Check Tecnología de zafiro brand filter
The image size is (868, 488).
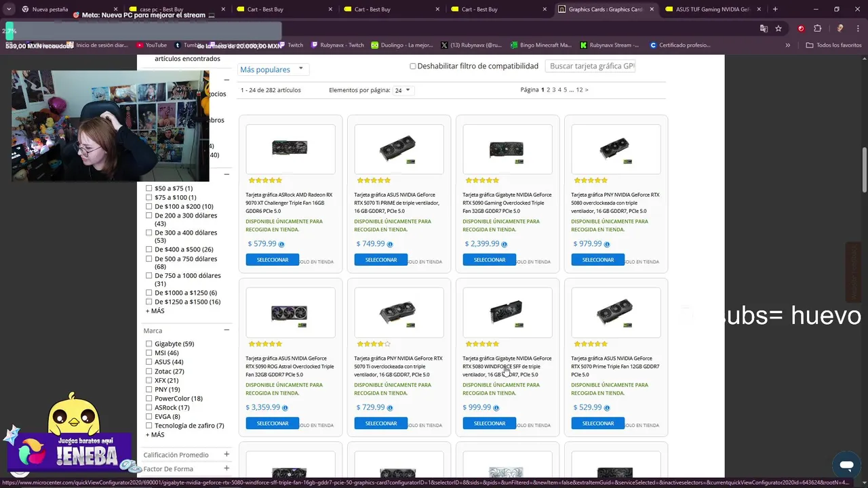pos(149,426)
